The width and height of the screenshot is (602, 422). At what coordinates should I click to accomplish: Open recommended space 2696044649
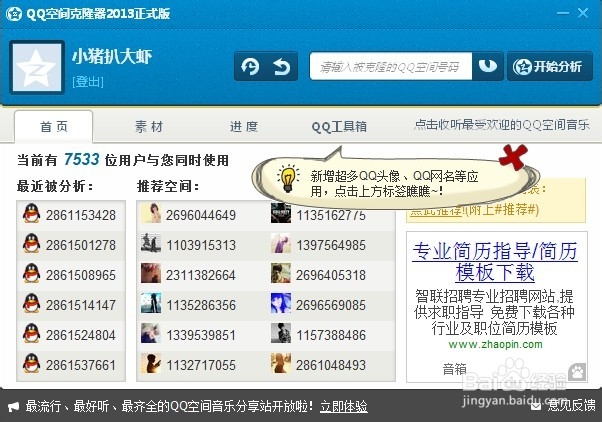201,215
